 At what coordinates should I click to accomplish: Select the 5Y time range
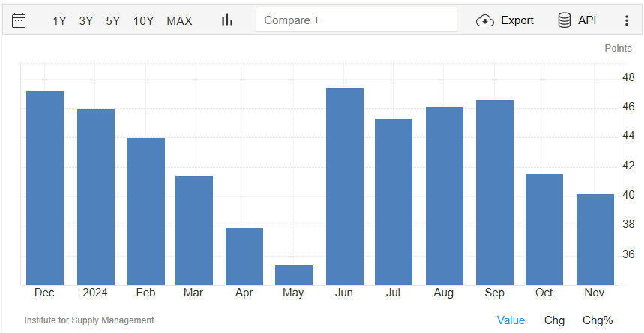click(113, 20)
